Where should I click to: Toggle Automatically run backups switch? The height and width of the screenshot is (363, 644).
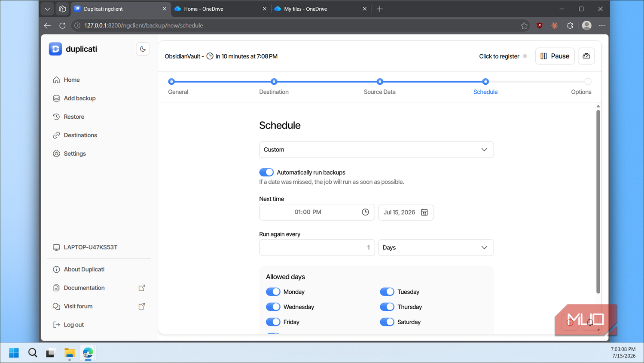pos(266,172)
